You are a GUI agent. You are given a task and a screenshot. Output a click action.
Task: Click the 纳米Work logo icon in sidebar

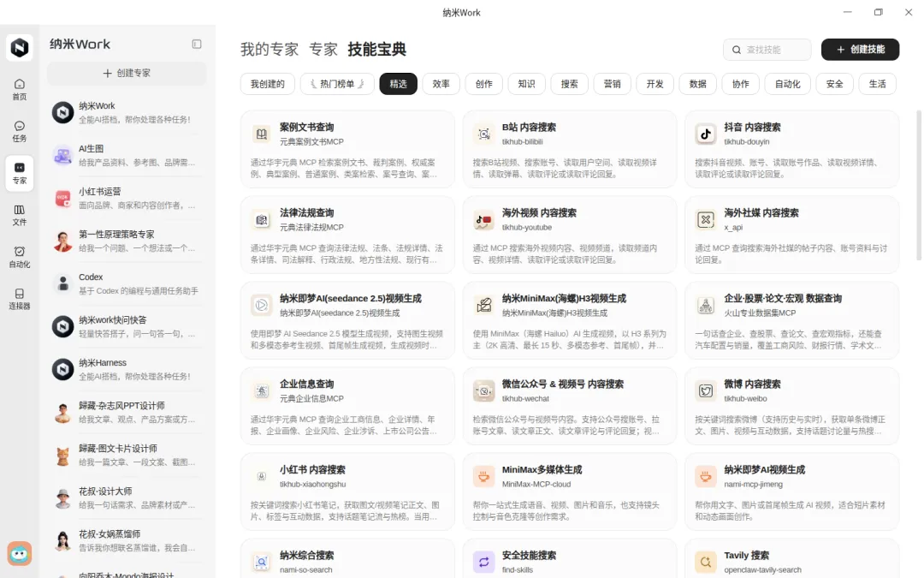(x=20, y=47)
